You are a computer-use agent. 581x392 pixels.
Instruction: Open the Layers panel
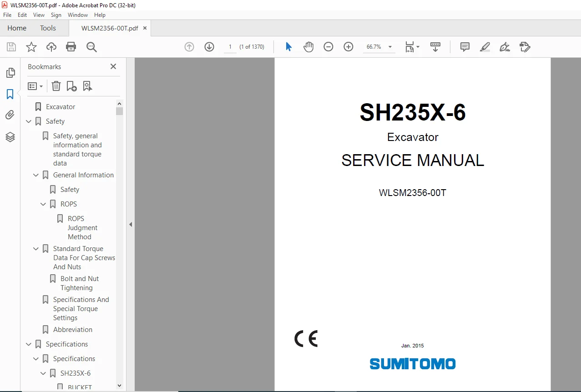(10, 137)
